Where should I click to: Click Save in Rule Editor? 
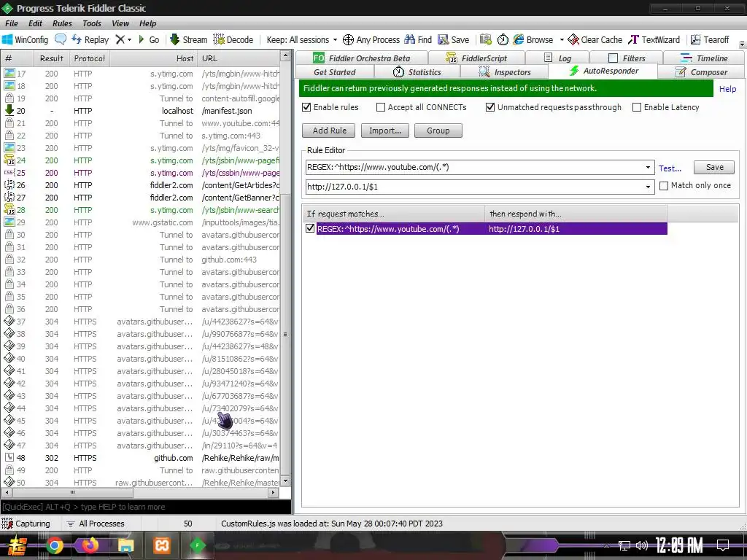pos(714,167)
